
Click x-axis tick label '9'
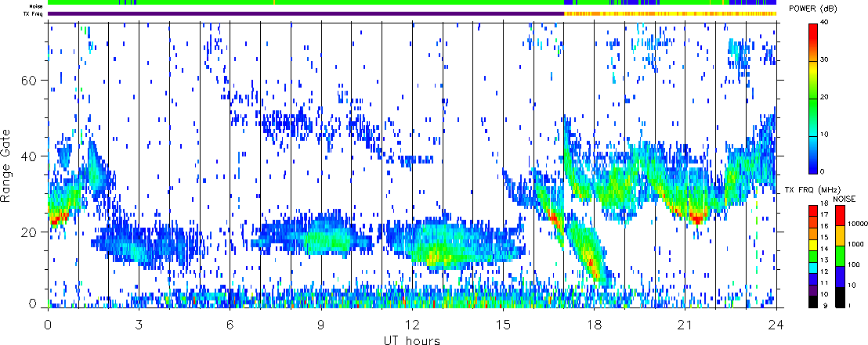tap(321, 324)
